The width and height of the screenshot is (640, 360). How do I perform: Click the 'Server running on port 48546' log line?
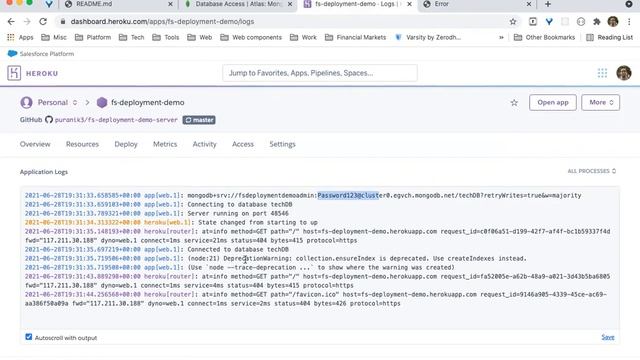238,213
